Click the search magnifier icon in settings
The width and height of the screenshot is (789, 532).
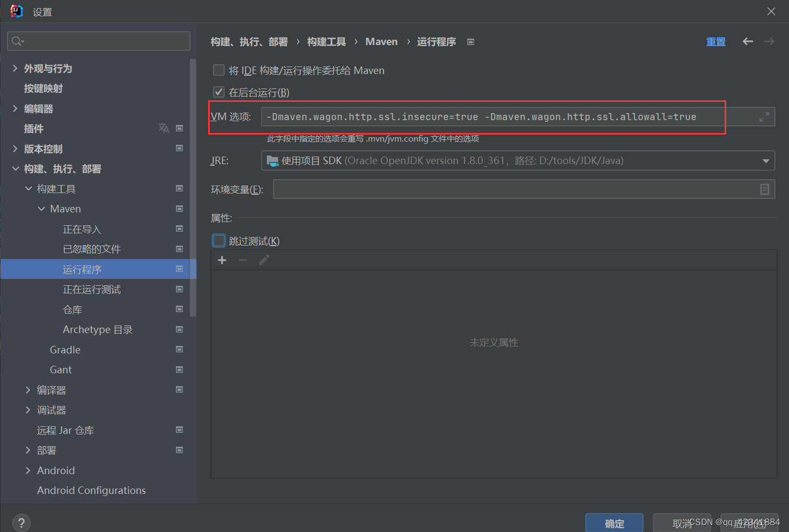tap(17, 41)
